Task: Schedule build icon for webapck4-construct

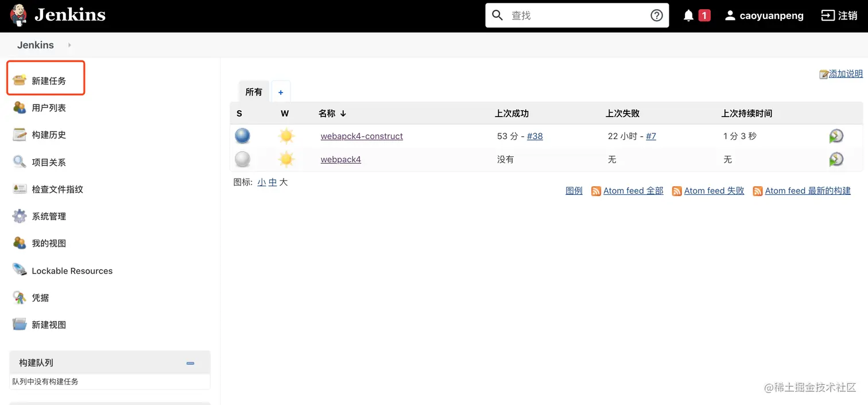Action: coord(836,136)
